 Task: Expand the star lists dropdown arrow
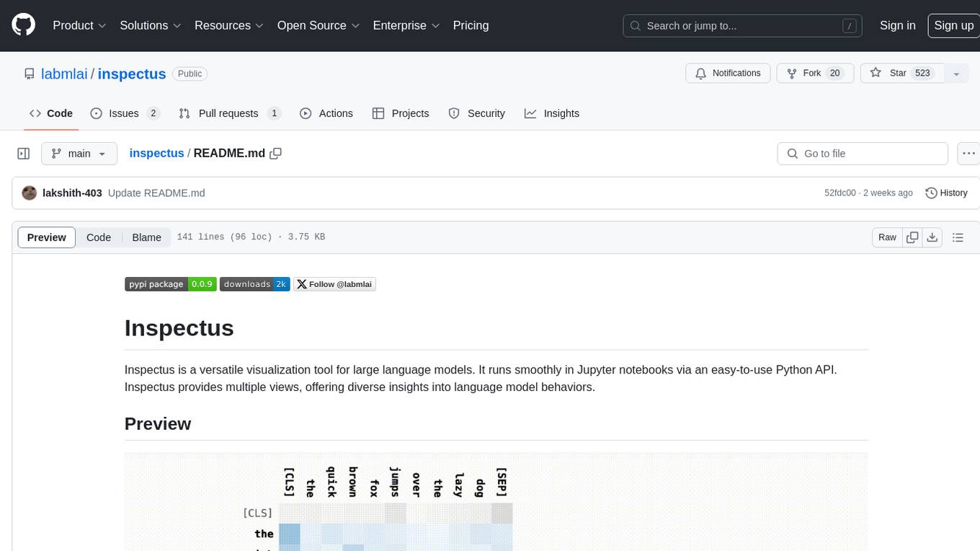[x=956, y=74]
